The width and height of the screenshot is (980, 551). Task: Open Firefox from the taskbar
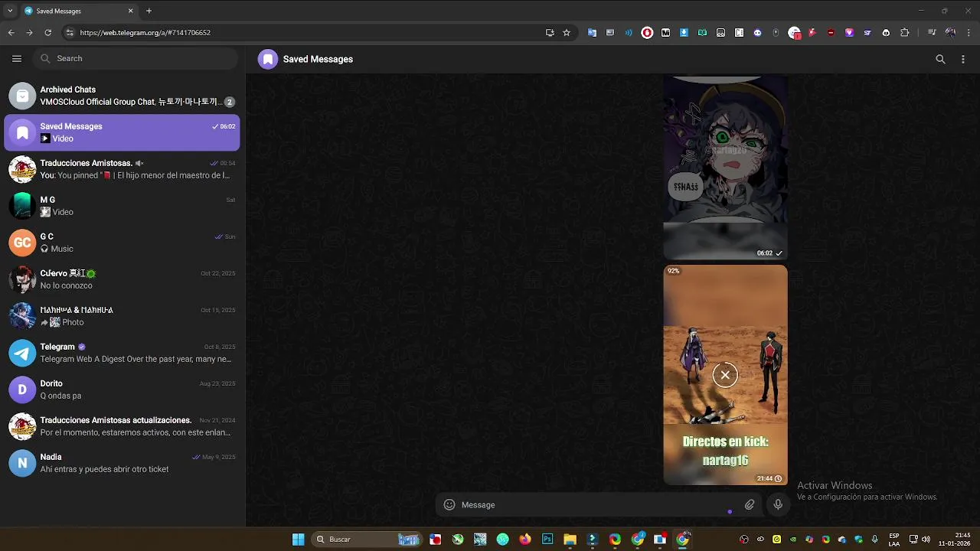coord(524,540)
